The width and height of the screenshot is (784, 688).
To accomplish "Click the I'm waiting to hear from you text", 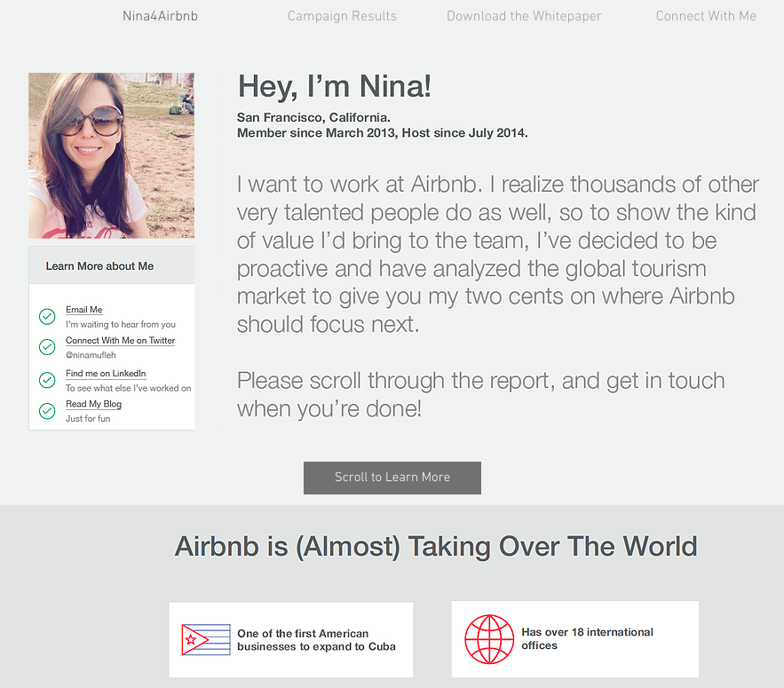I will [x=121, y=325].
